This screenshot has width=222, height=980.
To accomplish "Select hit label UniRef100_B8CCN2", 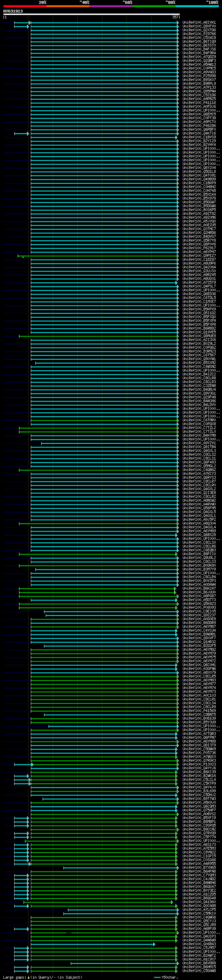I will pyautogui.click(x=199, y=829).
